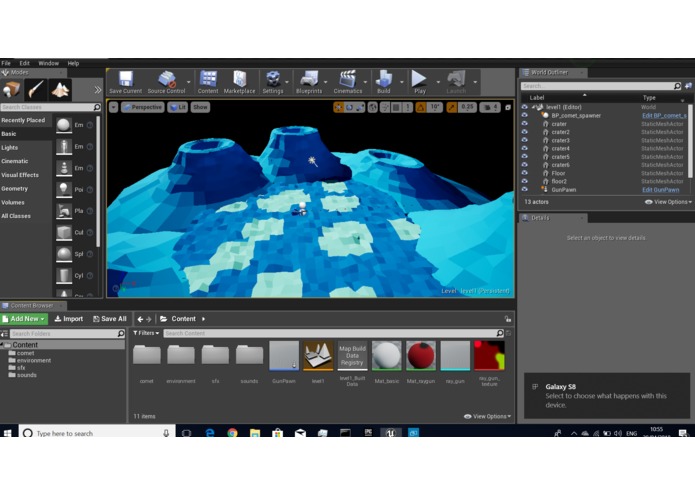Open Blueprints dropdown arrow
This screenshot has height=494, width=695.
(326, 82)
